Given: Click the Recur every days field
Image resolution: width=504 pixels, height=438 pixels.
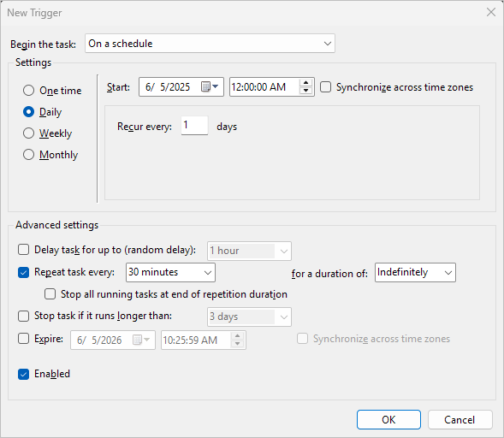Looking at the screenshot, I should point(194,126).
